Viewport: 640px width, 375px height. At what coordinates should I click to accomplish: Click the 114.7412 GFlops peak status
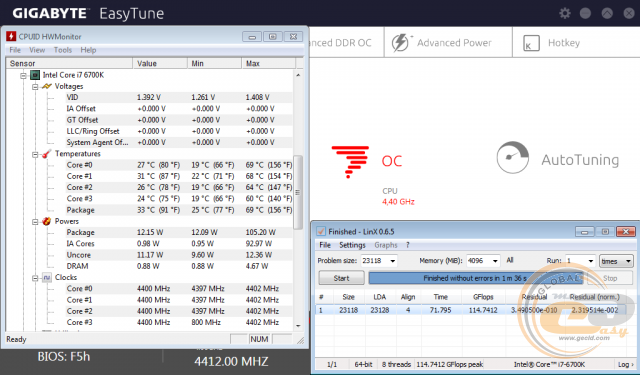click(449, 364)
